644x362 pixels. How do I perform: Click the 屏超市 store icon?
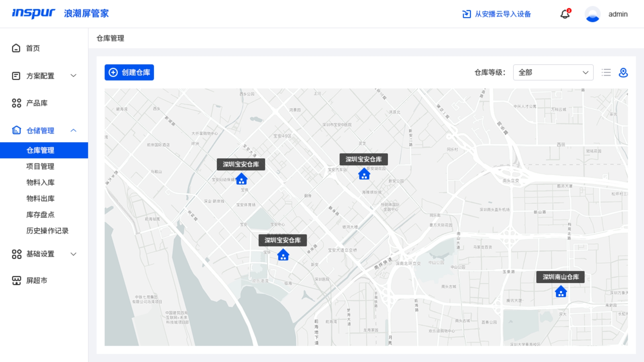point(16,281)
